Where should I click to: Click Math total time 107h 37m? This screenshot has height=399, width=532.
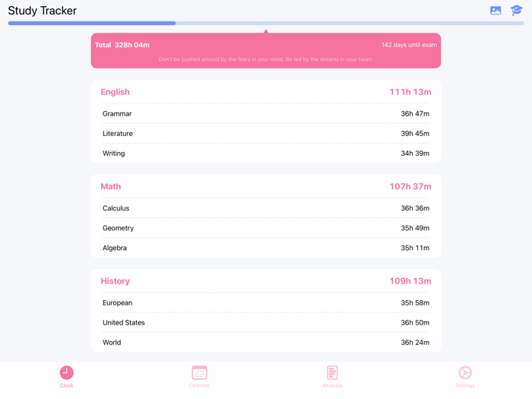click(410, 187)
